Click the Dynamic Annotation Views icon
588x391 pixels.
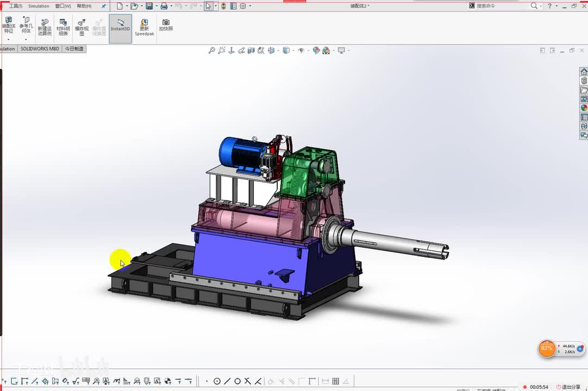(x=261, y=51)
